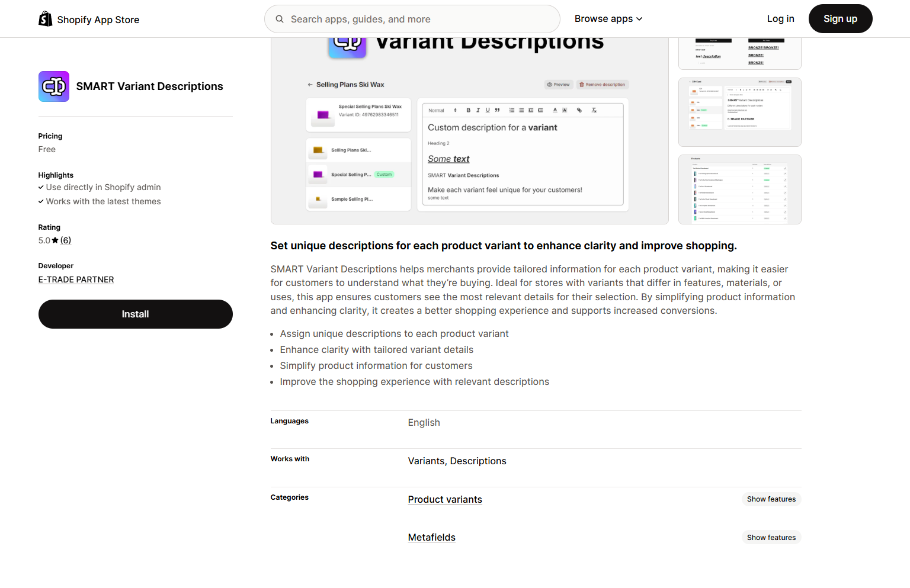Open the E-TRADE PARTNER developer link
910x588 pixels.
point(76,279)
